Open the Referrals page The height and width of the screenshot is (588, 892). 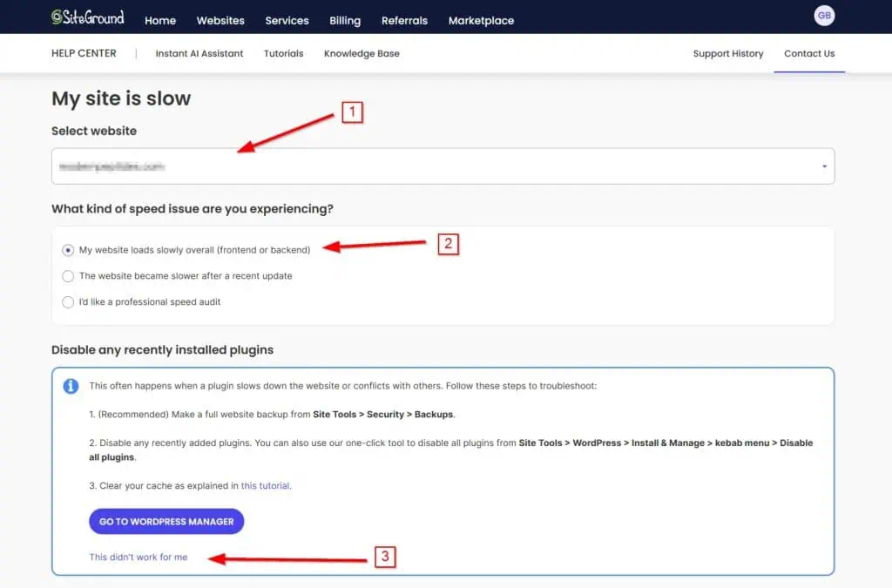pyautogui.click(x=404, y=20)
